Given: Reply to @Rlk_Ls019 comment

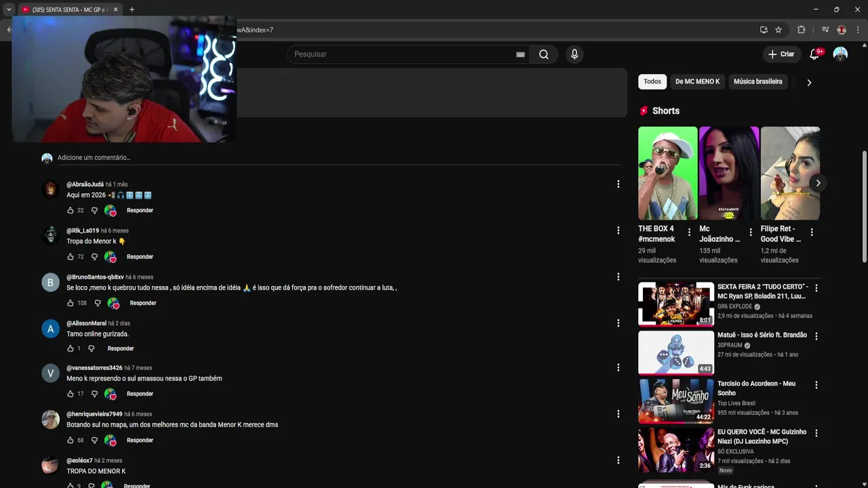Looking at the screenshot, I should click(x=140, y=257).
